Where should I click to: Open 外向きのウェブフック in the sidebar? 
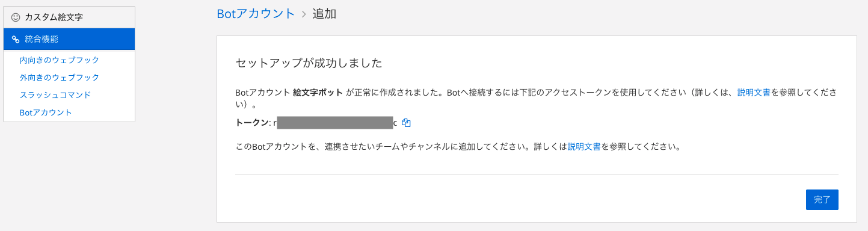(x=60, y=78)
